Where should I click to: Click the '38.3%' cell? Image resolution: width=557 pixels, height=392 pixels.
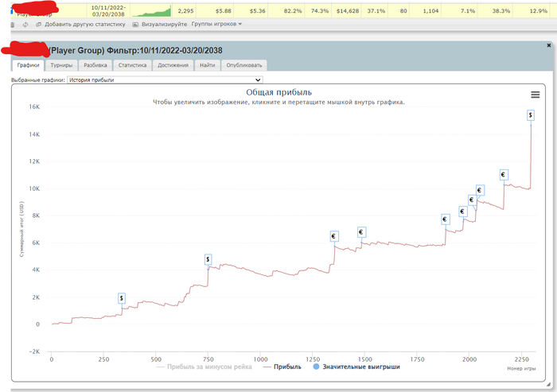tap(501, 11)
